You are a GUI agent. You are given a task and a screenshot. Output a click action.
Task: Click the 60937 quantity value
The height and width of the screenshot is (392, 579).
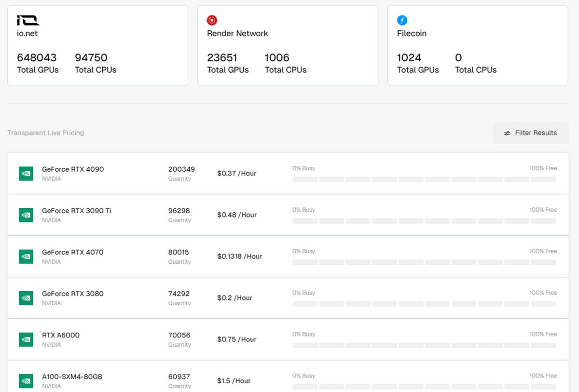click(x=179, y=377)
